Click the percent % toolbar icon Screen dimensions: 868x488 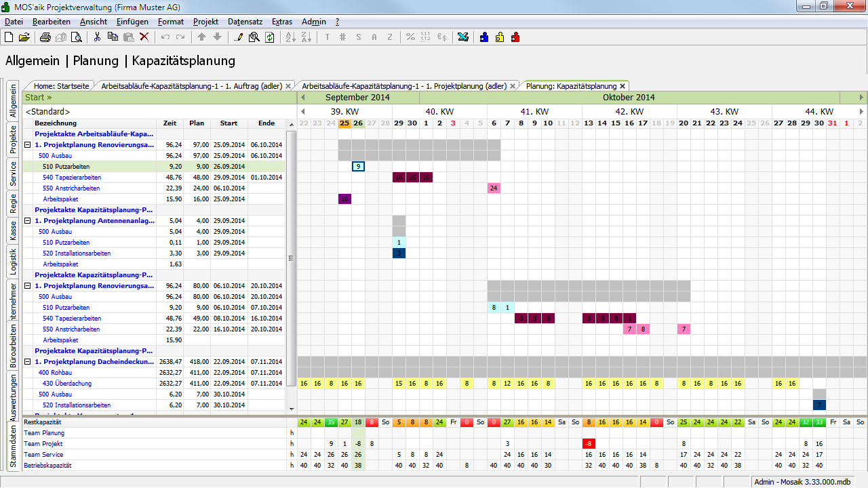coord(410,37)
